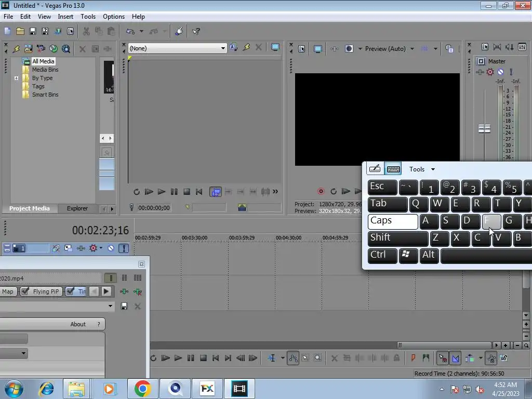The image size is (532, 399).
Task: Open Mixing Console icon in Master panel
Action: (522, 47)
